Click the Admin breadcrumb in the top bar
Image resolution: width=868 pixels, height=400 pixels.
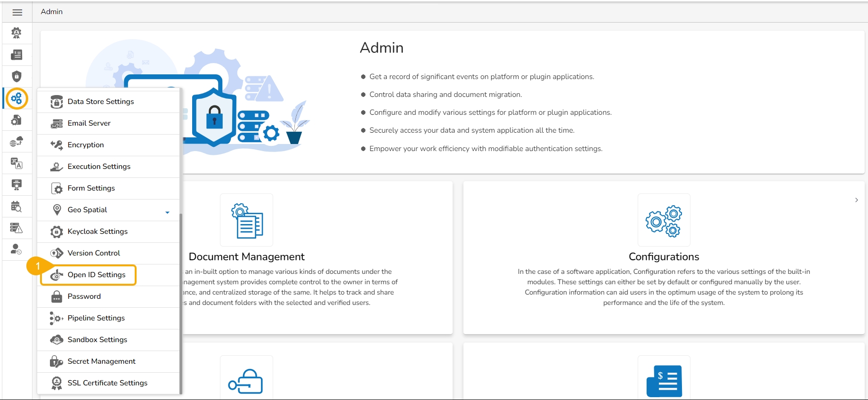[x=52, y=12]
